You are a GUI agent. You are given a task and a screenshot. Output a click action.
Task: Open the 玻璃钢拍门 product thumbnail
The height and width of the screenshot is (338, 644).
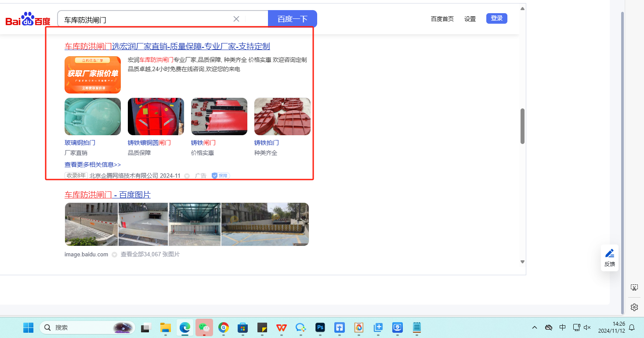point(93,116)
